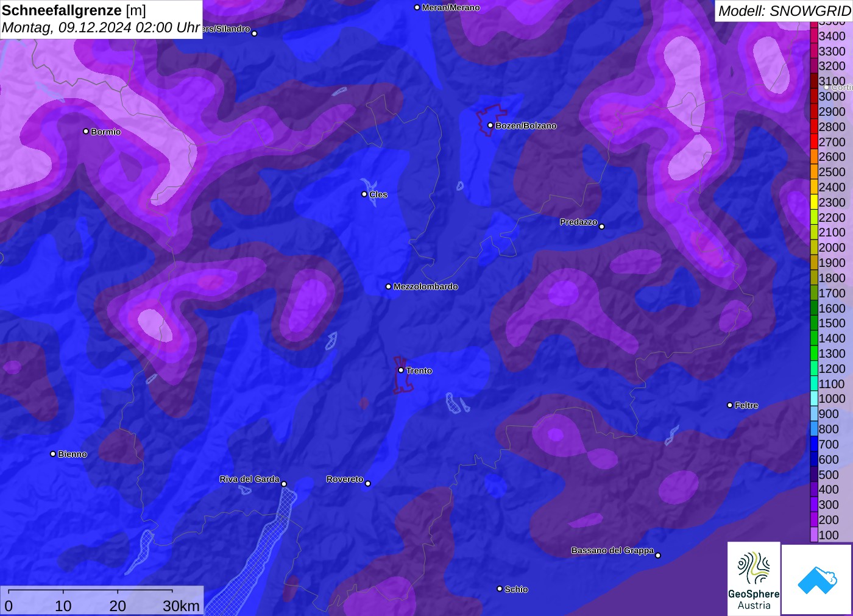Image resolution: width=853 pixels, height=616 pixels.
Task: Click the legend value "1700"
Action: pos(832,293)
